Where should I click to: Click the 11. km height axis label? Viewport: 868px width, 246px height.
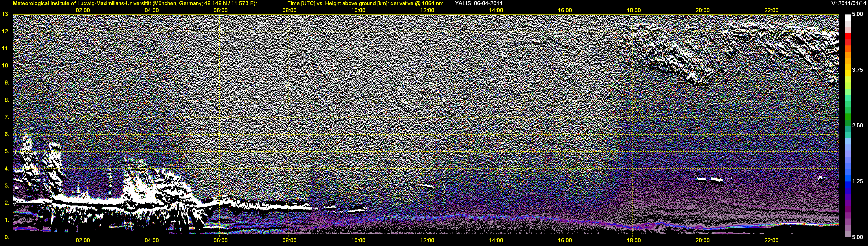6,49
